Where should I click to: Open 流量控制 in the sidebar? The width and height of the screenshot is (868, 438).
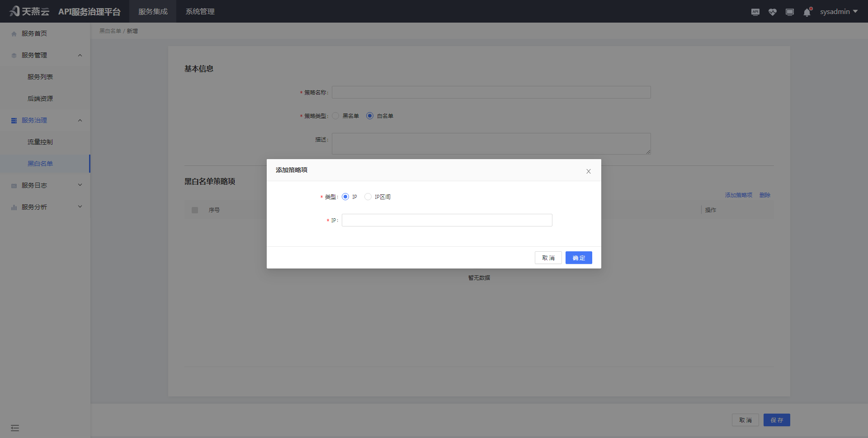click(x=40, y=142)
